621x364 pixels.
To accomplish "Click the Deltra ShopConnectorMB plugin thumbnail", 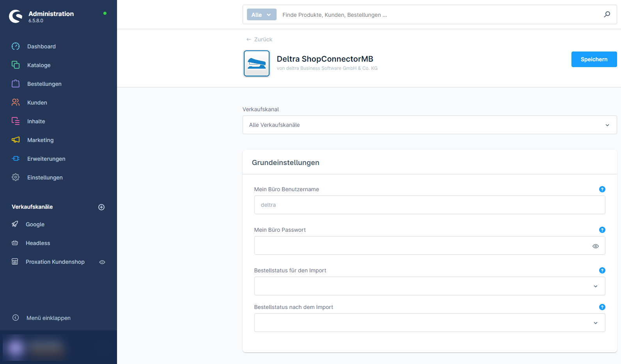I will (257, 63).
